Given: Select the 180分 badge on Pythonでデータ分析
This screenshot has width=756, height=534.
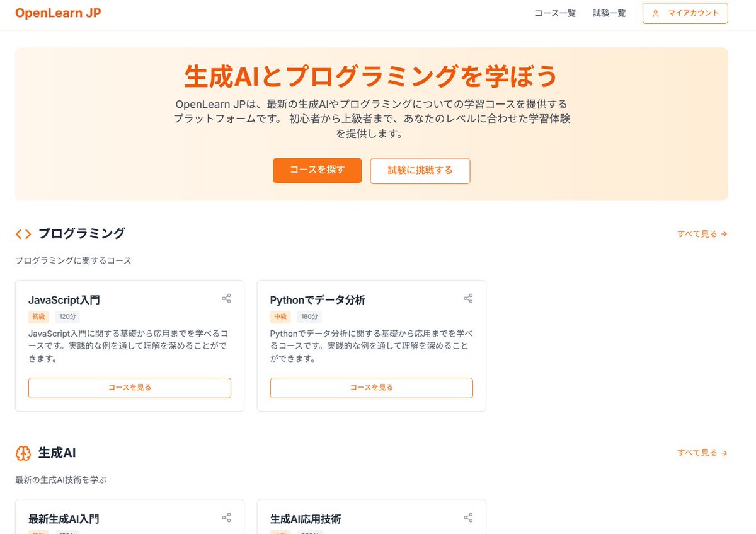Looking at the screenshot, I should pos(309,316).
